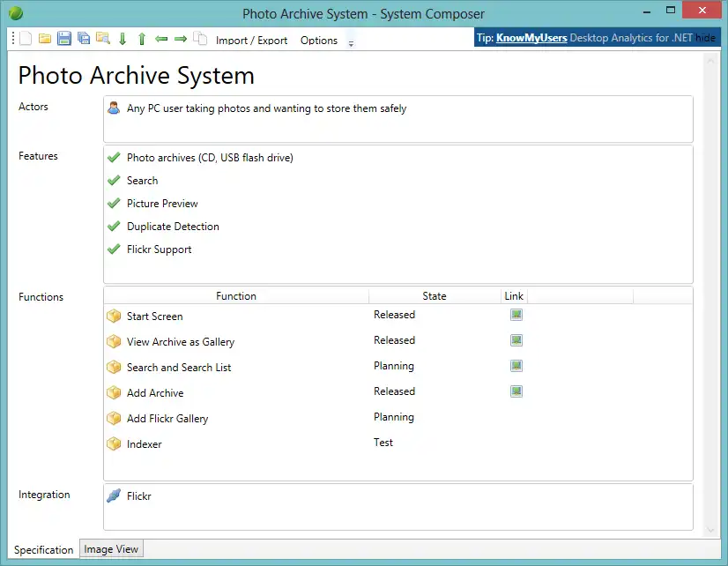Open the link image for Add Archive

516,391
